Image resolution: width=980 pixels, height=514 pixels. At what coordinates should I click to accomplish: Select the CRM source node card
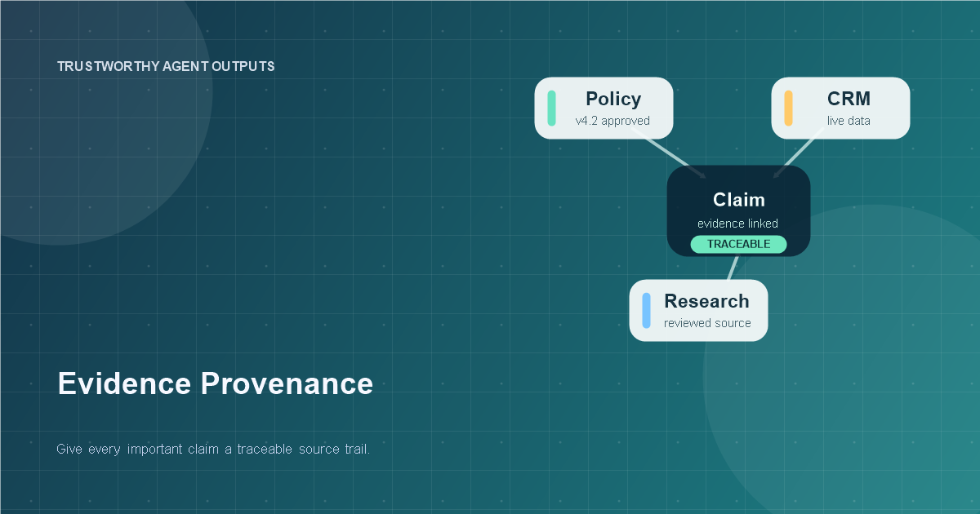(841, 108)
